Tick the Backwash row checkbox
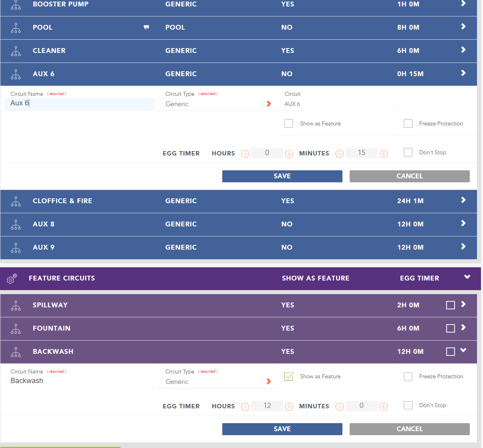Screen dimensions: 483x448 [451, 352]
